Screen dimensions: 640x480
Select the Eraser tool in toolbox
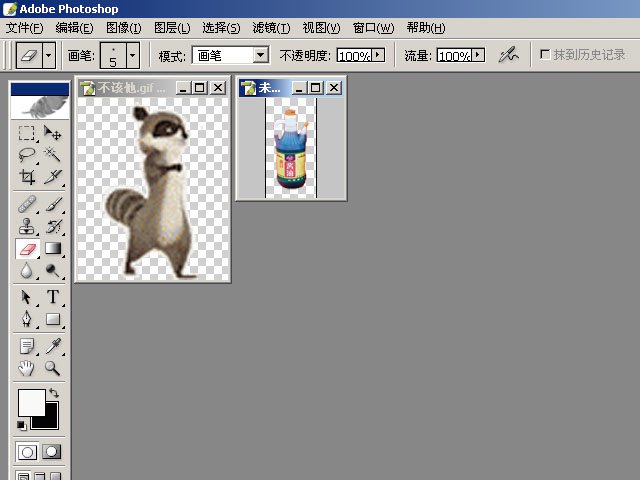click(27, 249)
